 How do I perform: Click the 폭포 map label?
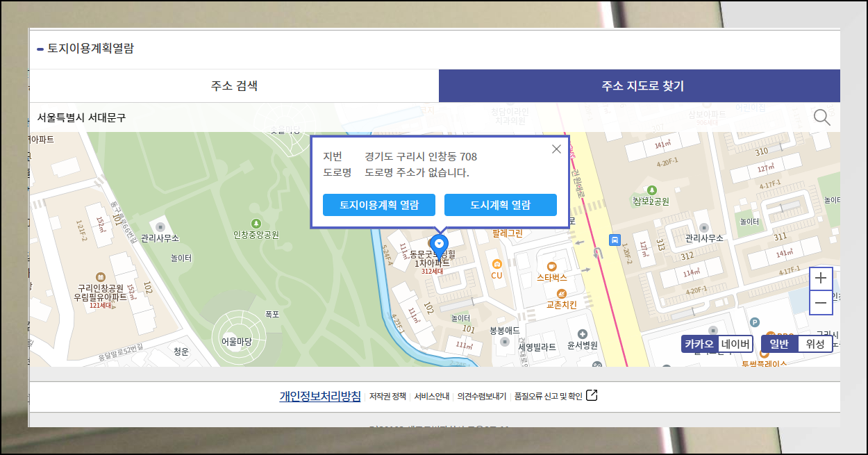(272, 315)
